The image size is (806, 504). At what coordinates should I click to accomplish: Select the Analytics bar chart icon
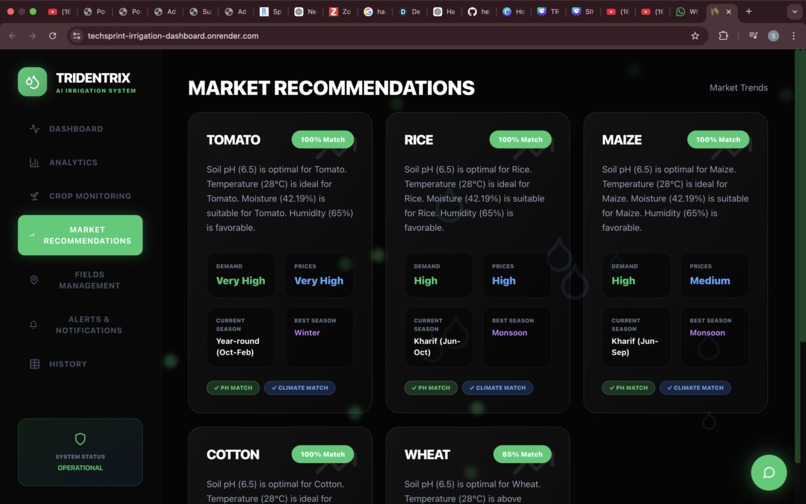34,163
